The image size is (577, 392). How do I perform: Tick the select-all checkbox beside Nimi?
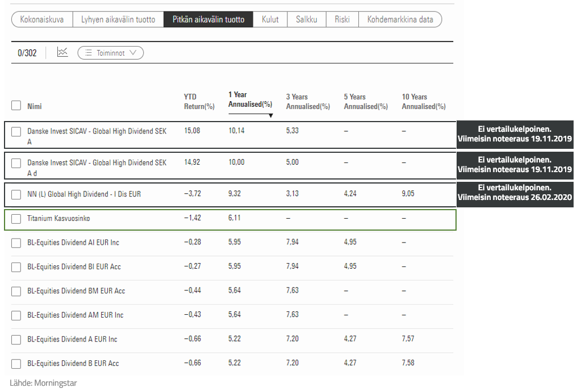16,106
